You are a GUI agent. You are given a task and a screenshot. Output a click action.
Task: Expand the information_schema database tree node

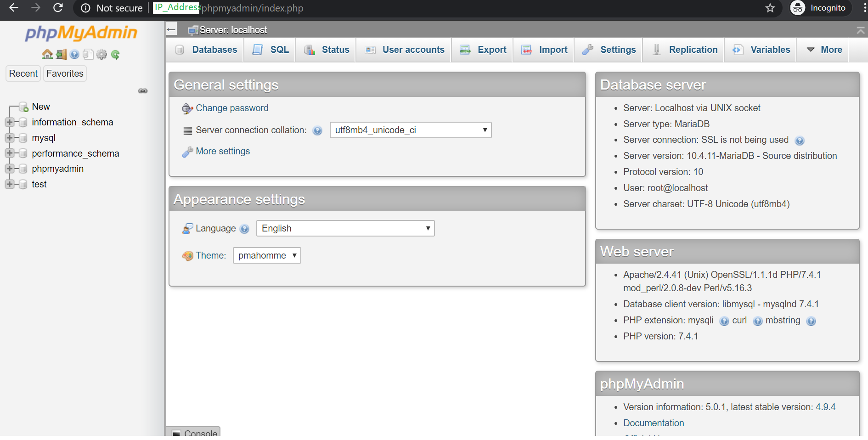point(9,122)
